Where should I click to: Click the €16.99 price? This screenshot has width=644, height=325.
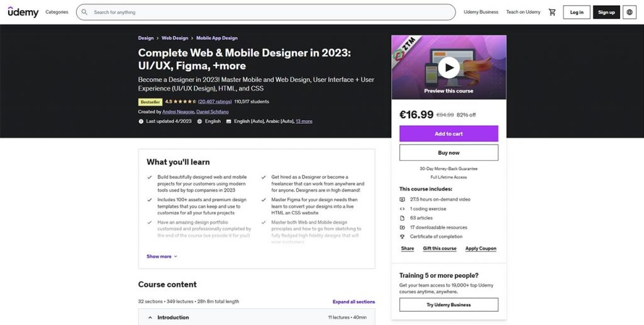(416, 114)
